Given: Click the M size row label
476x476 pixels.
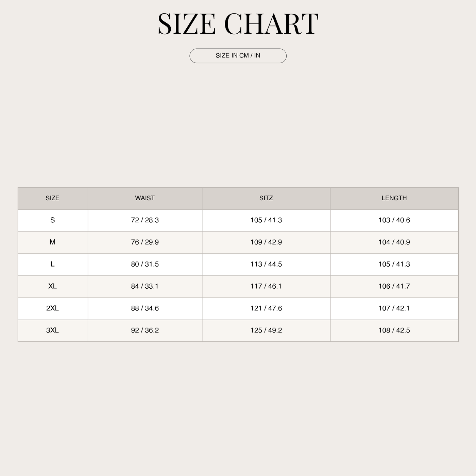Looking at the screenshot, I should (52, 242).
